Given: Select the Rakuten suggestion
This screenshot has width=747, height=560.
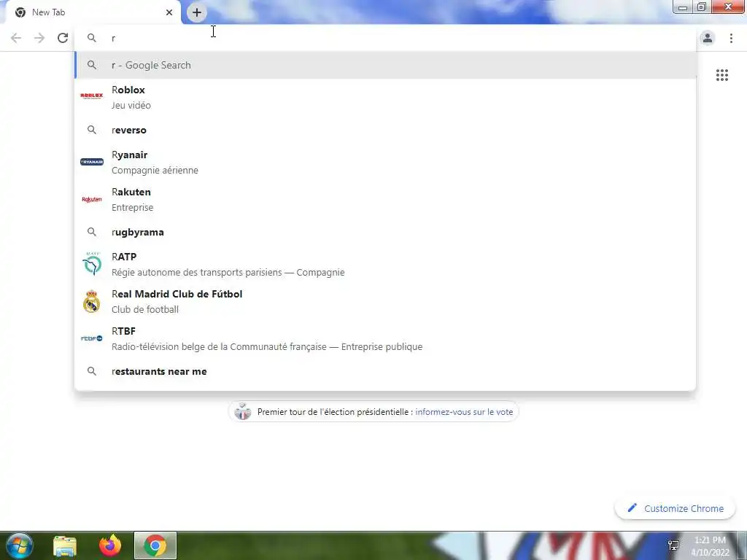Looking at the screenshot, I should coord(385,200).
